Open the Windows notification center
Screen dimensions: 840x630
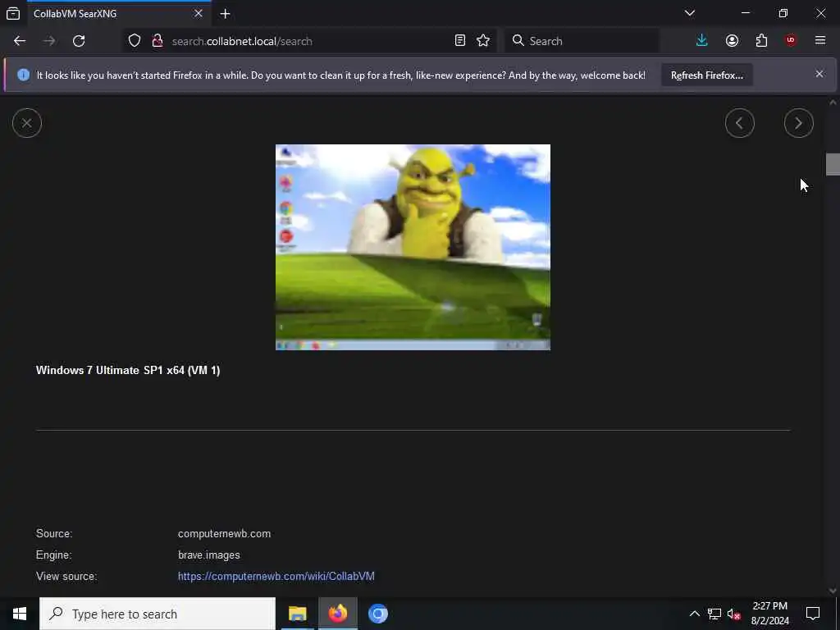click(813, 614)
